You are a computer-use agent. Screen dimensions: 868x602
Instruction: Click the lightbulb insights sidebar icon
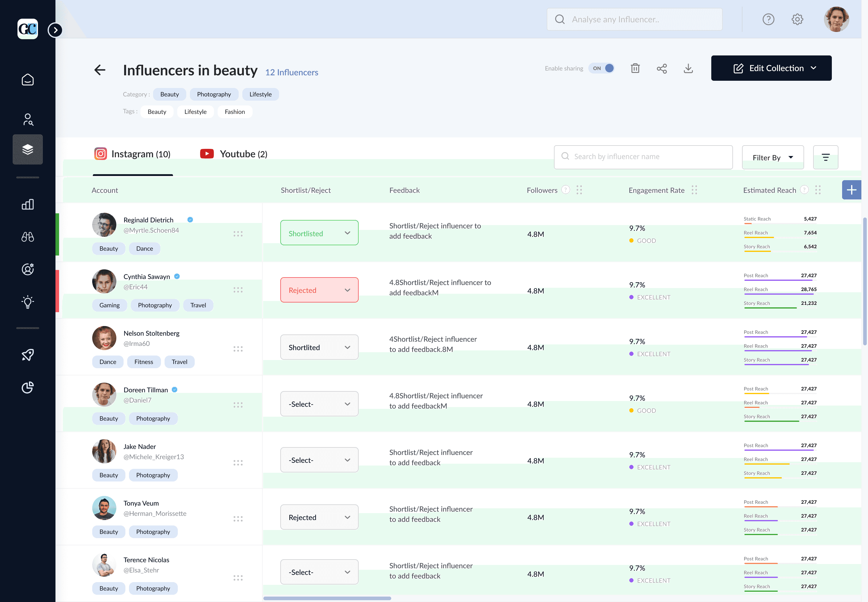point(27,302)
